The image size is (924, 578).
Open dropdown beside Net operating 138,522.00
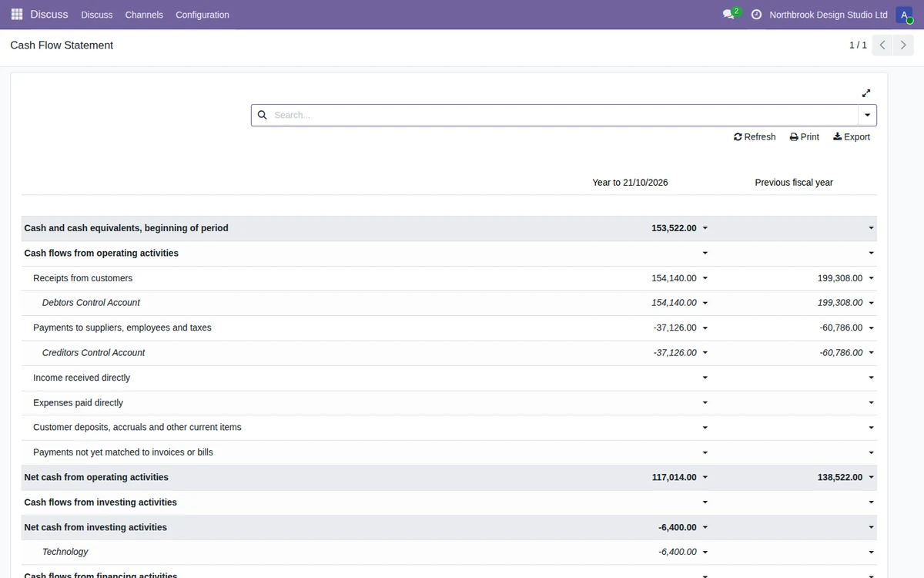coord(872,478)
